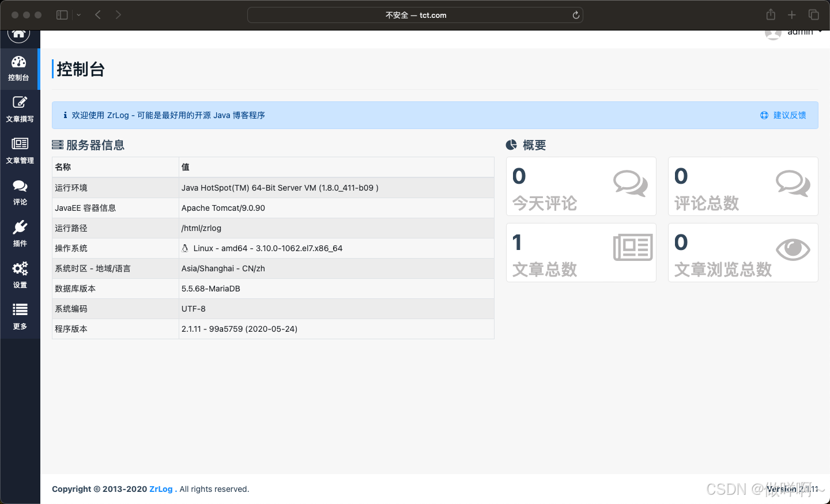
Task: Click the Asia/Shanghai - CN/zh value
Action: 223,268
